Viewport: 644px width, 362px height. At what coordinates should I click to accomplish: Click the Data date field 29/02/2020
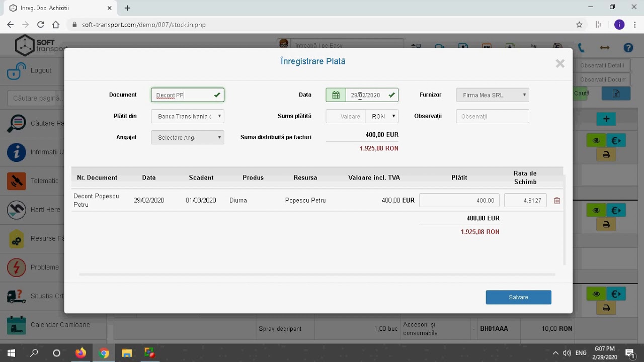click(x=372, y=95)
